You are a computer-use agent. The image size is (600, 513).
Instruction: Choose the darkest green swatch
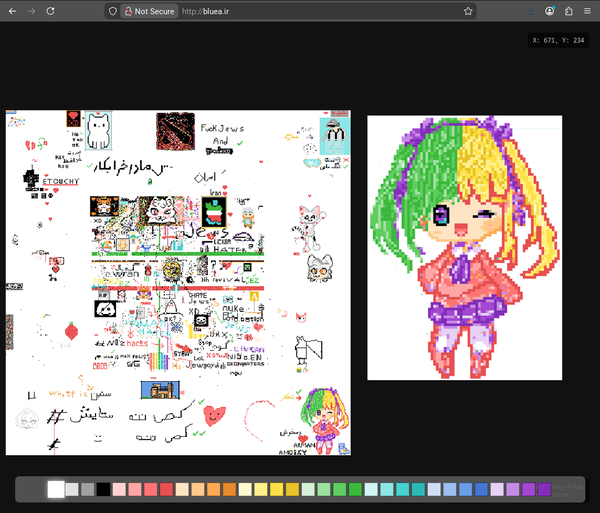tap(355, 489)
